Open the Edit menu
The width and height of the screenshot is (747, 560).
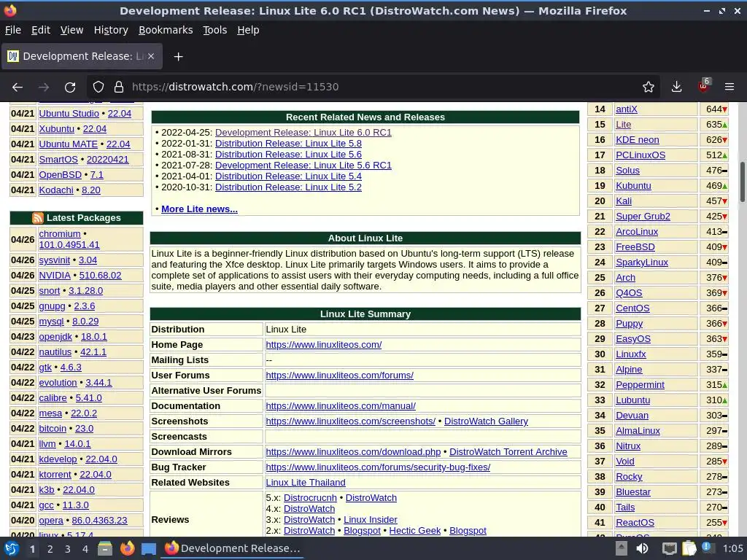click(41, 30)
